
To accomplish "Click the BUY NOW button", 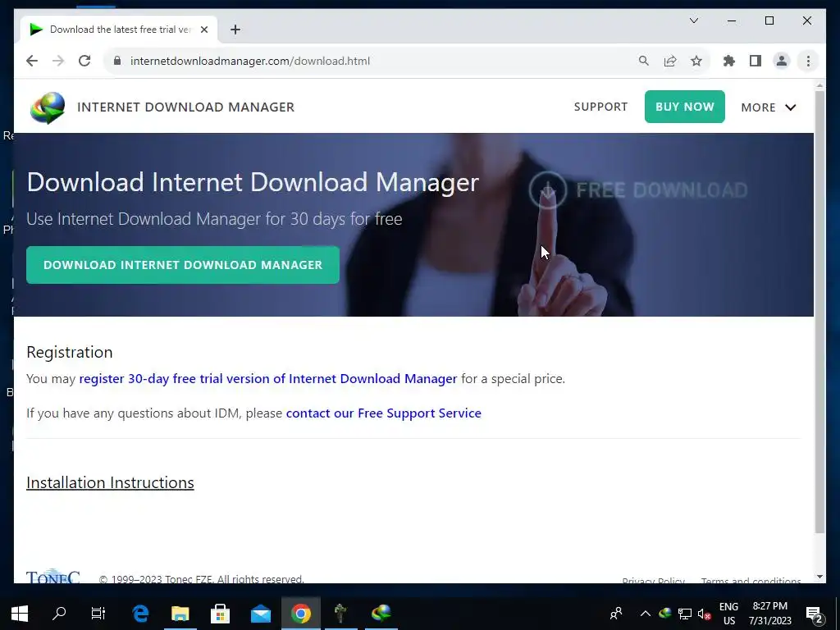I will [685, 107].
